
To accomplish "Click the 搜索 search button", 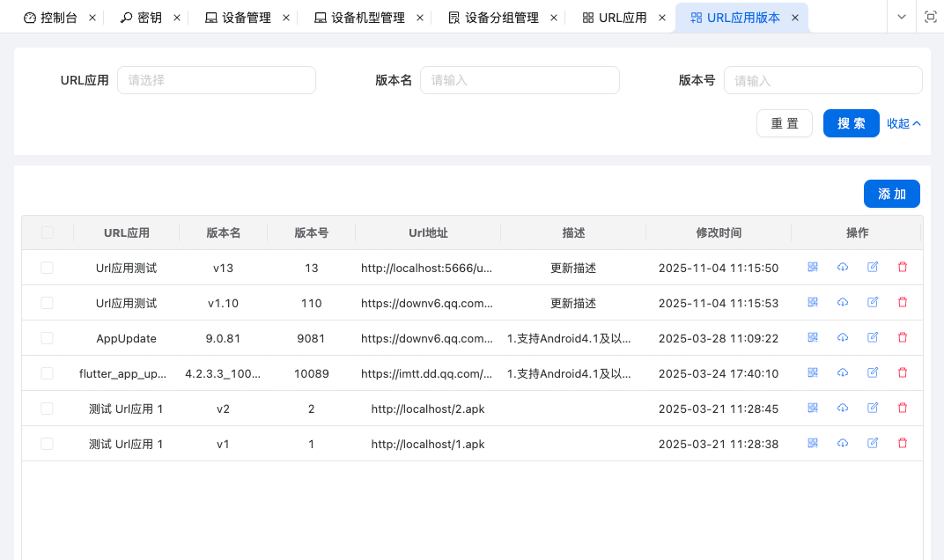I will pyautogui.click(x=851, y=123).
